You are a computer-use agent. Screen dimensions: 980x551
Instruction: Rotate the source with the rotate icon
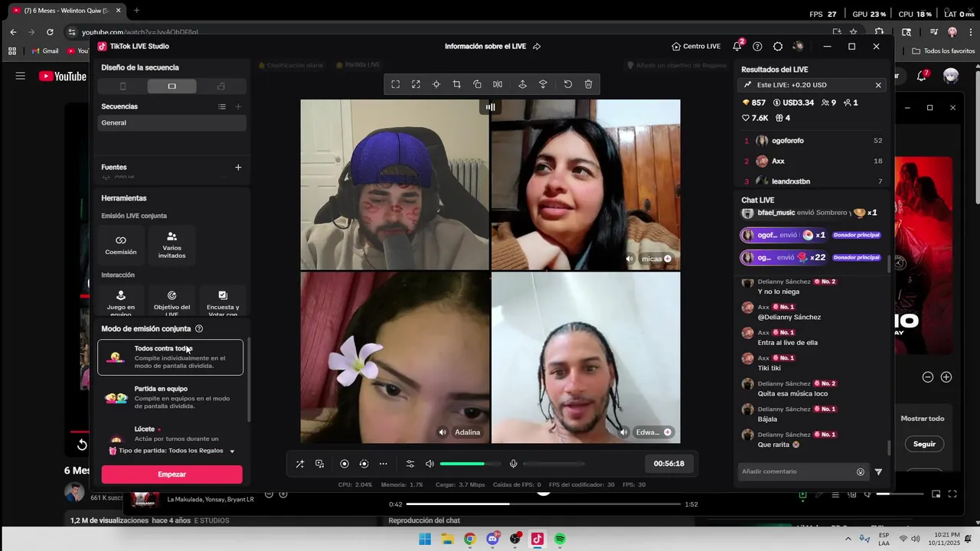(477, 84)
